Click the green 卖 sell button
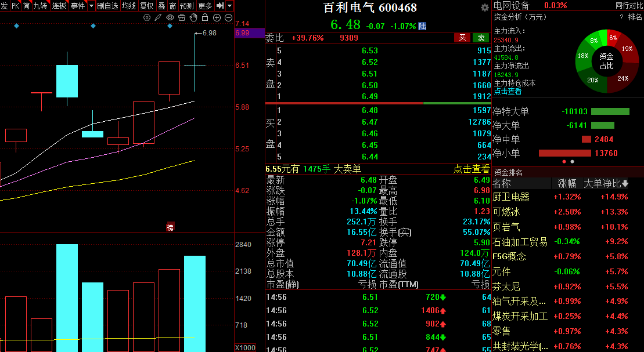Viewport: 644px width, 352px height. tap(481, 38)
